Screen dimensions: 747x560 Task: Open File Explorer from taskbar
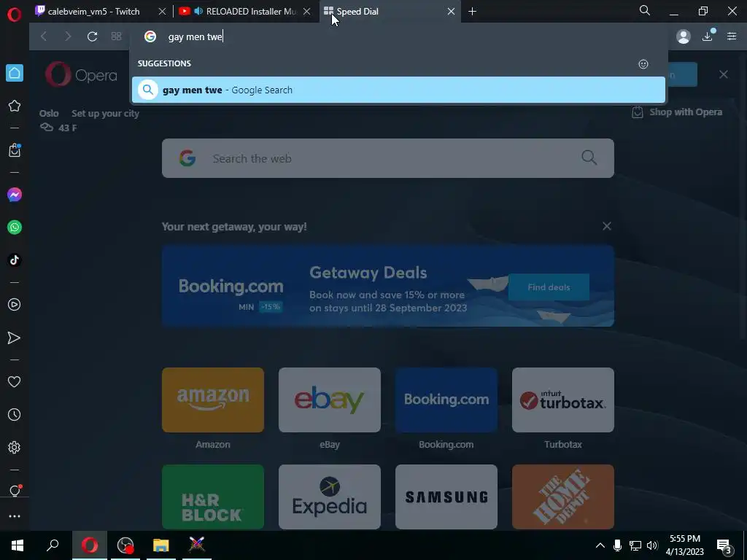point(161,545)
